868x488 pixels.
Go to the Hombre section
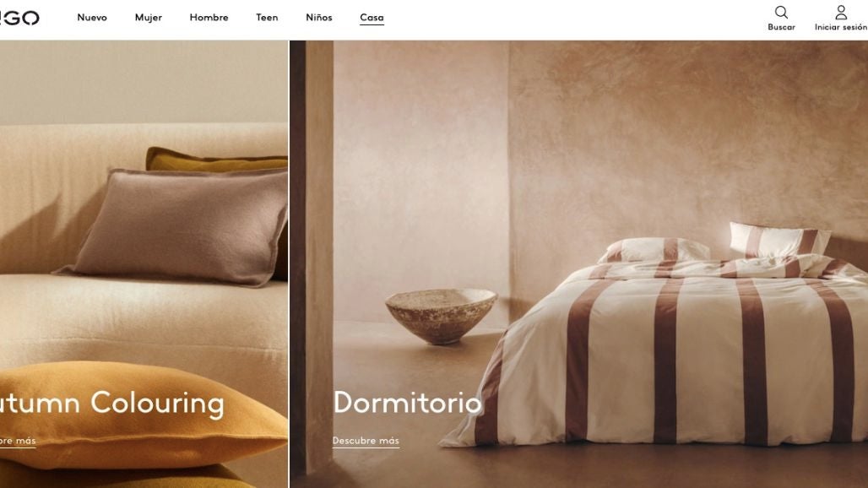tap(209, 18)
